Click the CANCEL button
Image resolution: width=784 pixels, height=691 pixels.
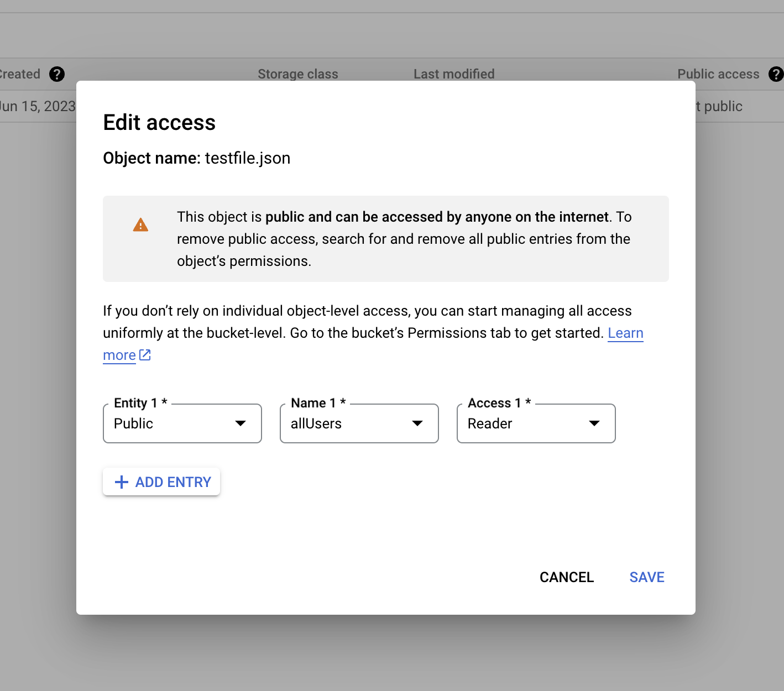(566, 577)
